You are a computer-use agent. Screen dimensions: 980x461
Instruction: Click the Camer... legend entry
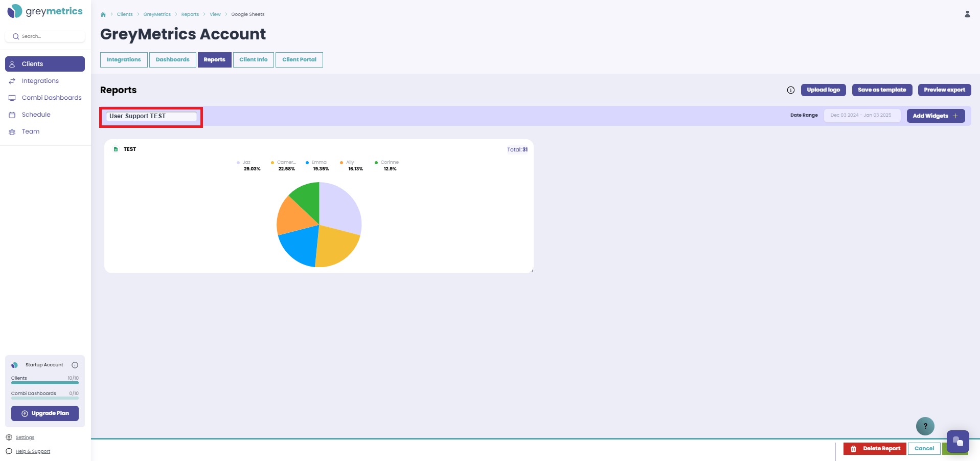(284, 165)
